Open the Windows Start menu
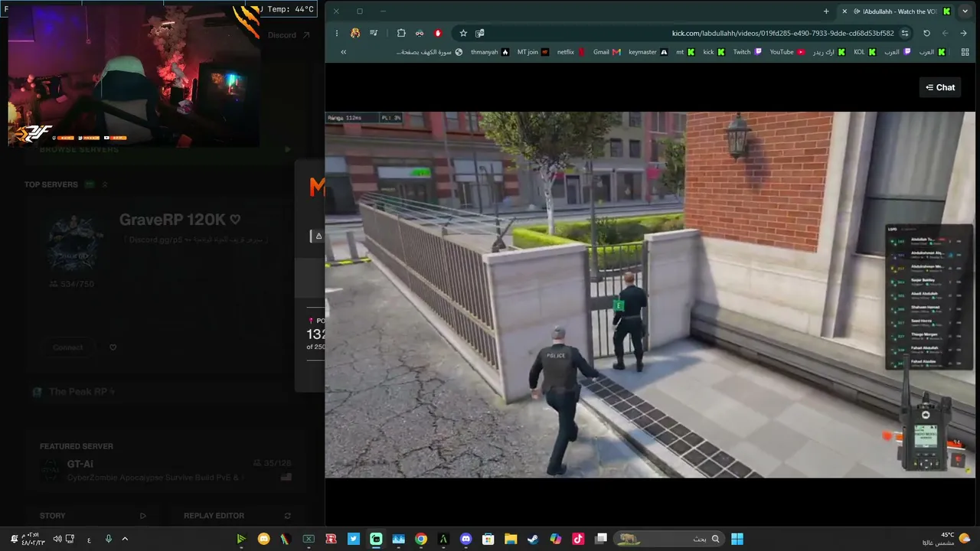This screenshot has height=551, width=980. point(737,539)
